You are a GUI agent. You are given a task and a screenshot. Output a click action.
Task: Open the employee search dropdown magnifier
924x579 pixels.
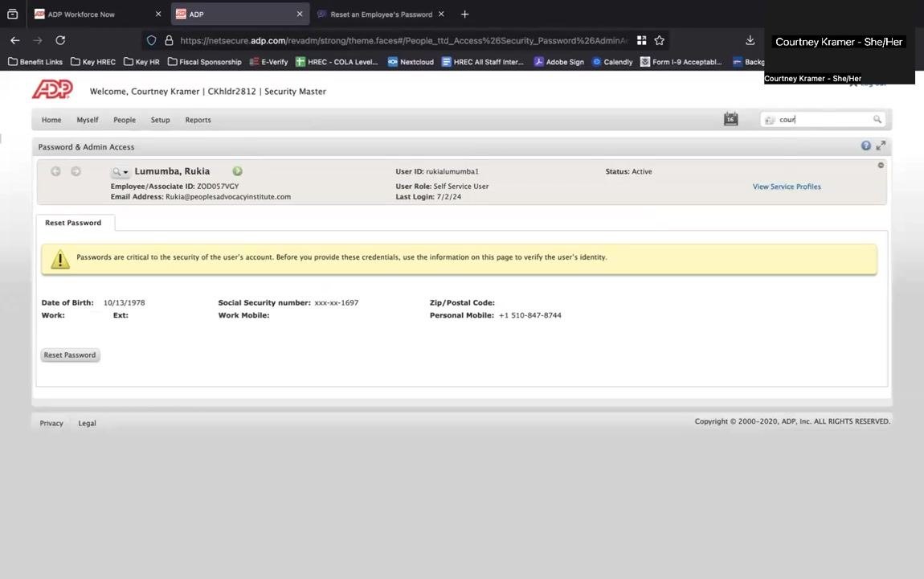pyautogui.click(x=121, y=171)
